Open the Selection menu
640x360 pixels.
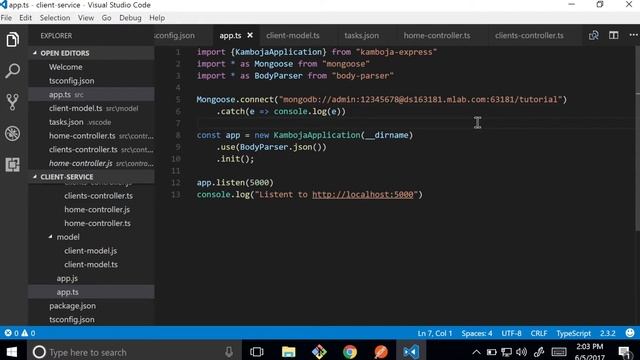click(x=55, y=18)
